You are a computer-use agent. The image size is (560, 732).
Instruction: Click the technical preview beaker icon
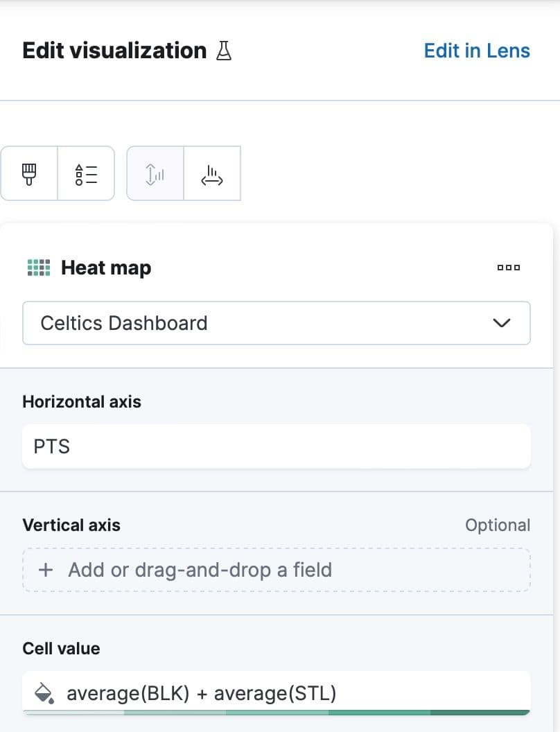click(x=223, y=51)
